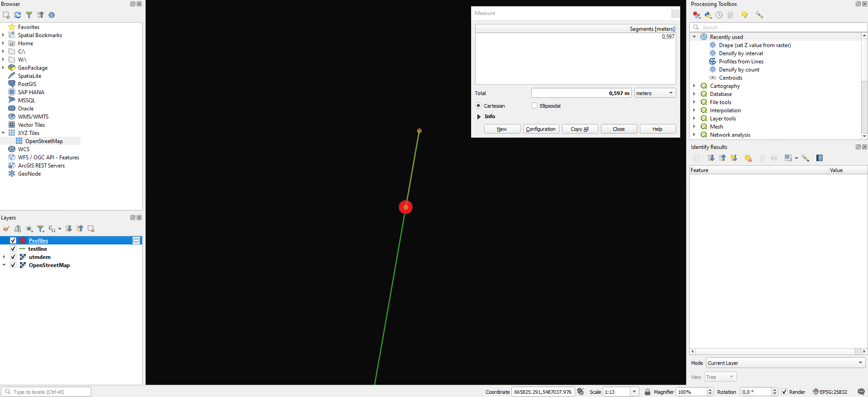Click the Configuration button in Measure dialog
The width and height of the screenshot is (868, 397).
click(541, 129)
